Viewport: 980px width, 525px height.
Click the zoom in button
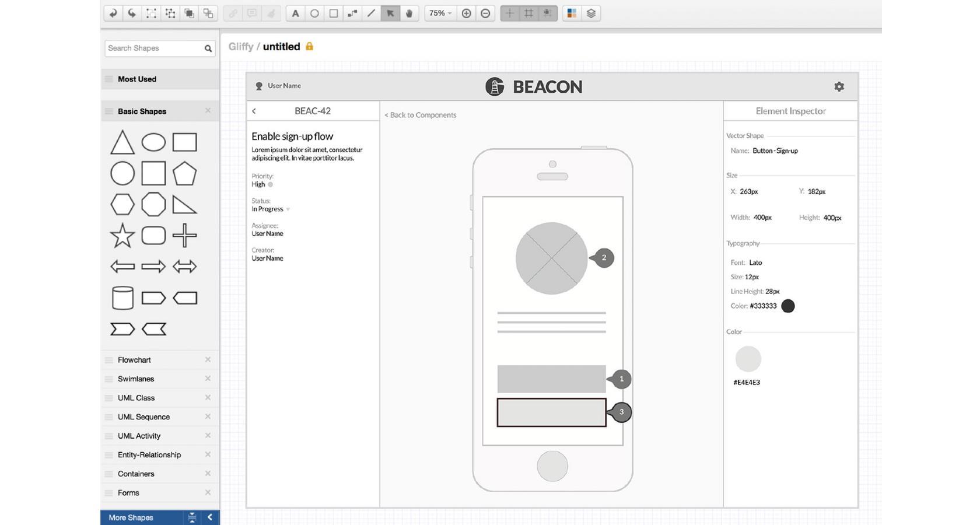pyautogui.click(x=466, y=13)
